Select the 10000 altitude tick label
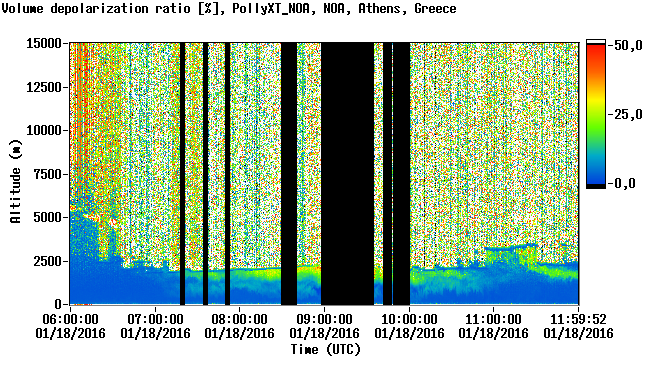 44,130
